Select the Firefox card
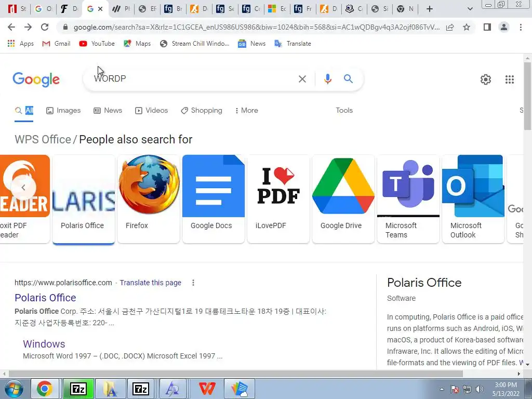Viewport: 532px width, 399px height. coord(149,199)
